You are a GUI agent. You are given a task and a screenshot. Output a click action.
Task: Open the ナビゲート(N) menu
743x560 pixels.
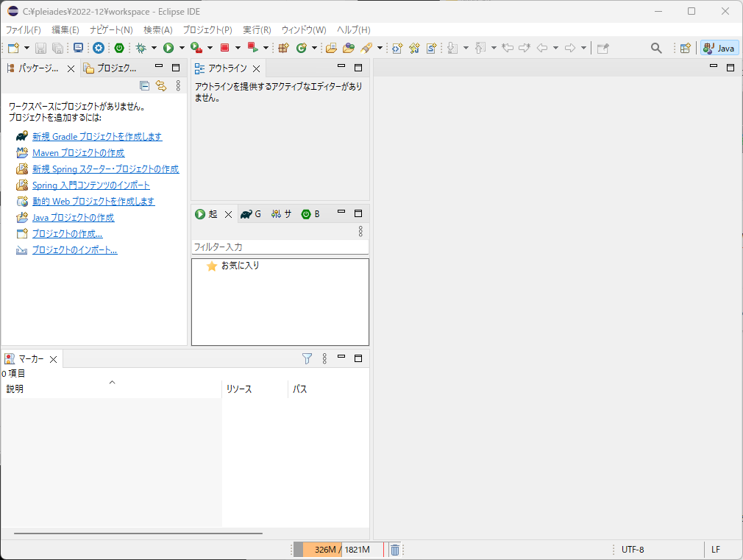tap(111, 30)
